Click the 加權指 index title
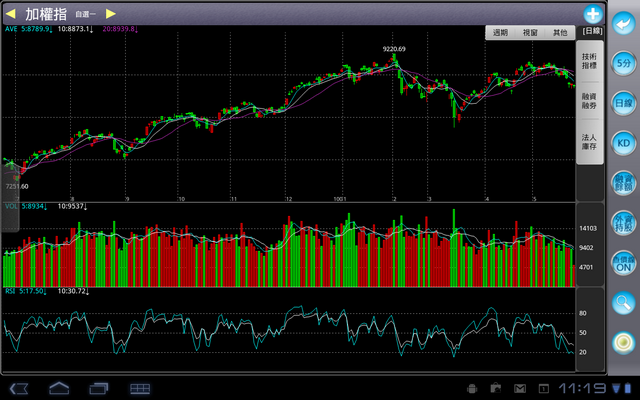Screen dimensions: 640x400 46,14
